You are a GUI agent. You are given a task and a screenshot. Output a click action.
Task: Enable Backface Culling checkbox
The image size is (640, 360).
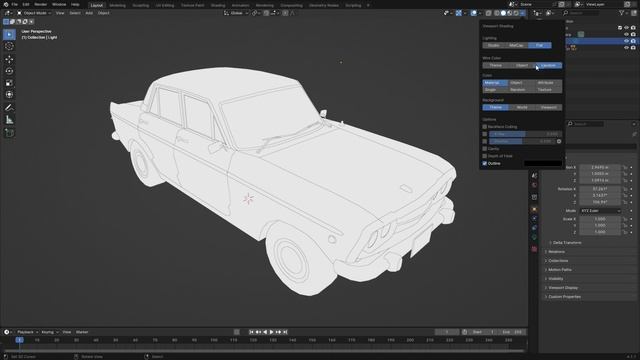pos(484,127)
